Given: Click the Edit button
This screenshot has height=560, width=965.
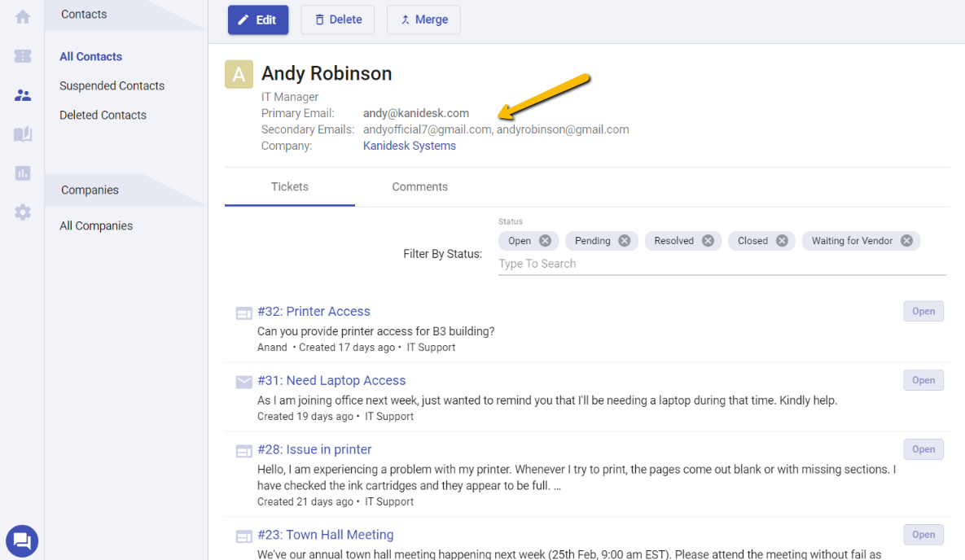Looking at the screenshot, I should point(258,20).
